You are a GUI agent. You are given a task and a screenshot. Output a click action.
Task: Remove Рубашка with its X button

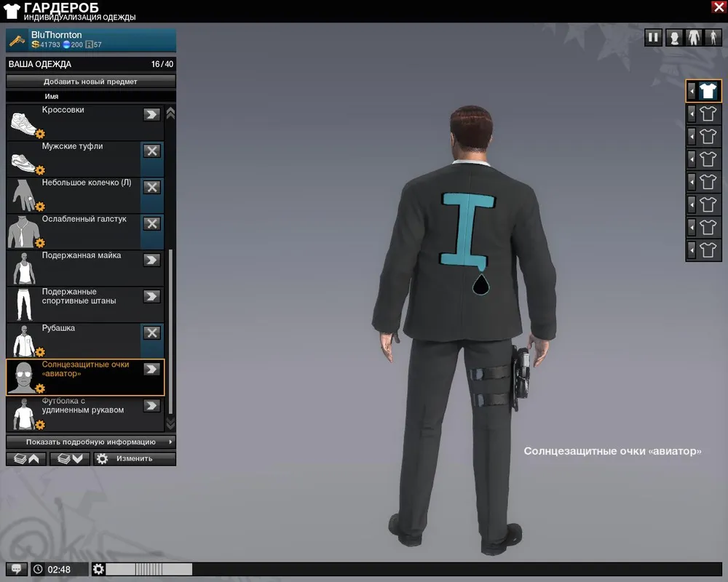152,332
